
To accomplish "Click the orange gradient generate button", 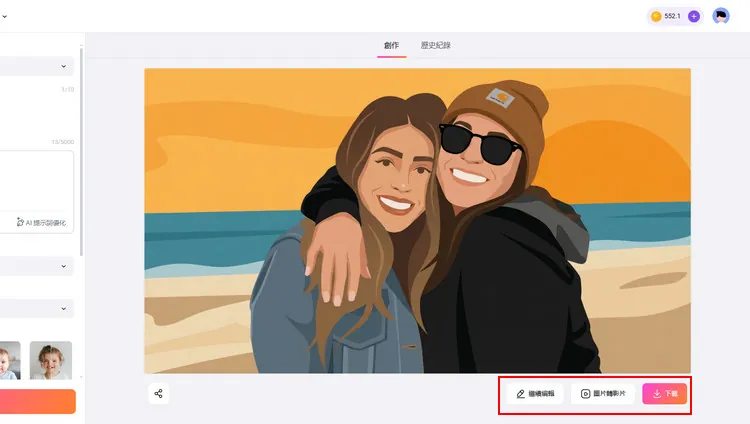I will pyautogui.click(x=38, y=402).
